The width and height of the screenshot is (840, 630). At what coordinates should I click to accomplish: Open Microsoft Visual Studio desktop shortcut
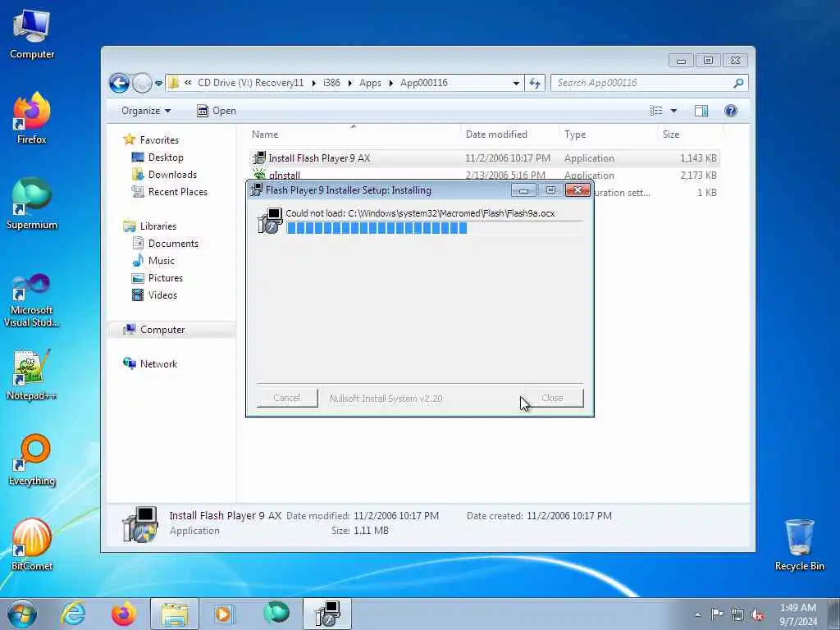(32, 300)
